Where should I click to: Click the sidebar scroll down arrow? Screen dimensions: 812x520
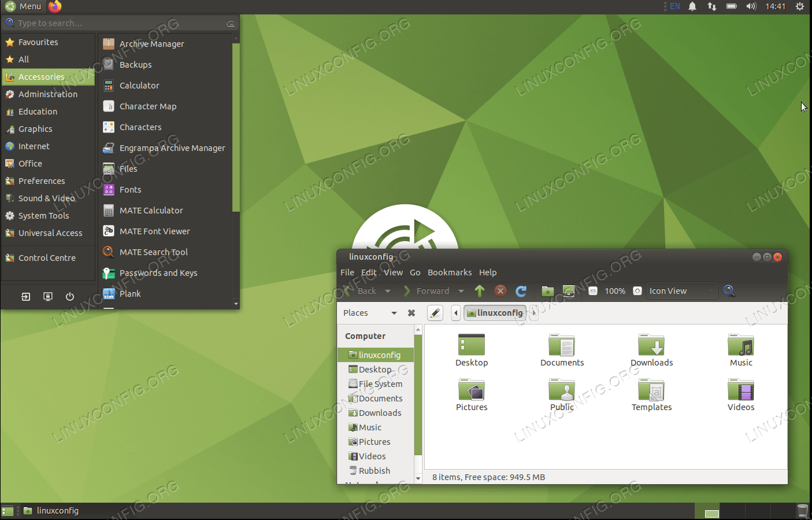(x=418, y=478)
